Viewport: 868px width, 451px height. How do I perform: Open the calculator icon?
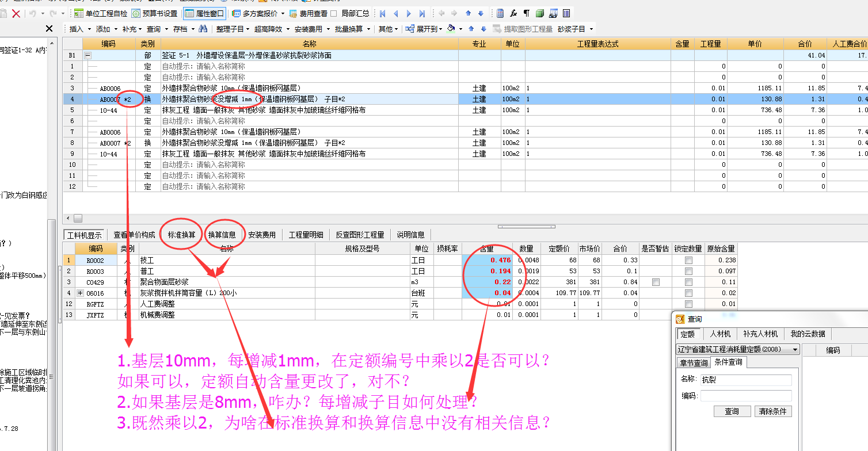click(x=500, y=13)
